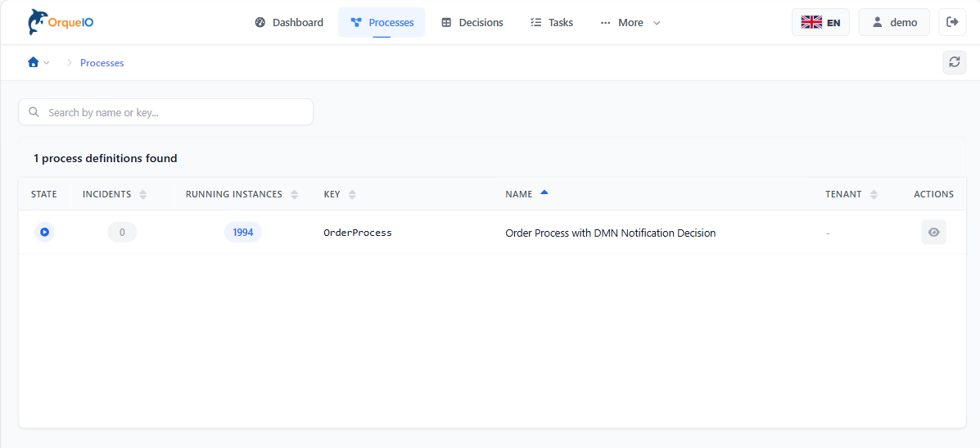The height and width of the screenshot is (448, 980).
Task: Toggle the Name column sort arrow
Action: coord(544,193)
